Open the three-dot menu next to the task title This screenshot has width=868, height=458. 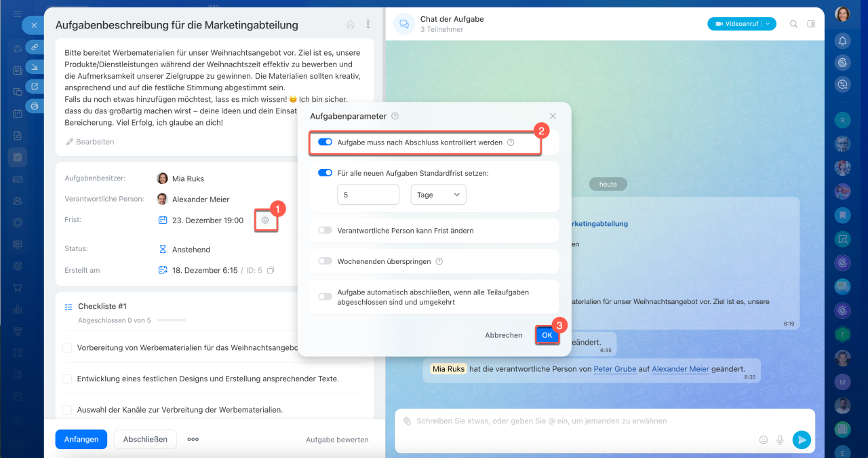point(368,24)
